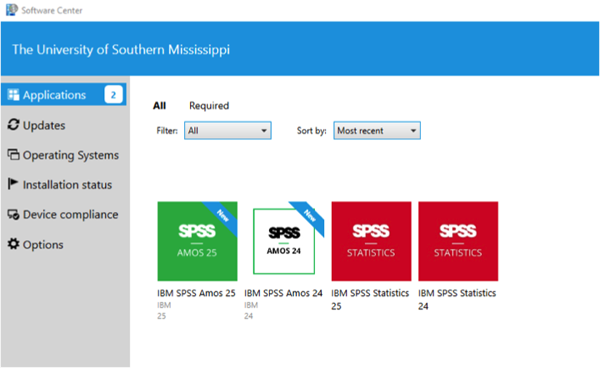The image size is (600, 368).
Task: Click The University of Southern Mississippi header text
Action: (x=121, y=49)
